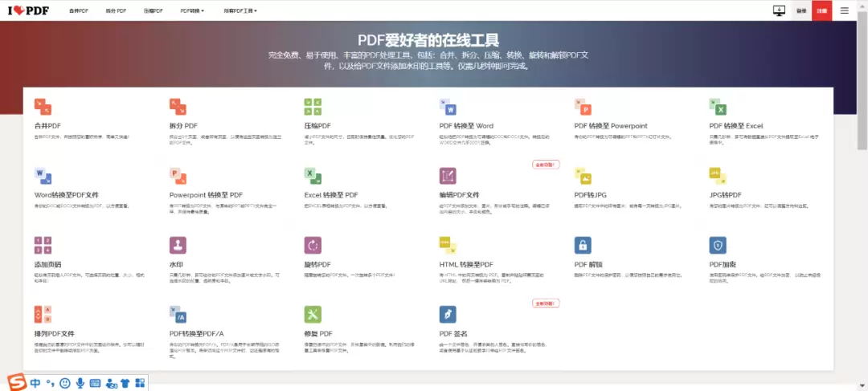
Task: Open the Sogou emoji smiley panel
Action: [65, 383]
